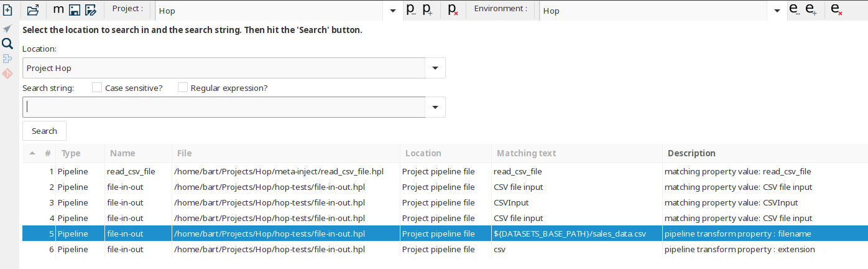Click the Open file folder icon
868x269 pixels.
click(33, 10)
